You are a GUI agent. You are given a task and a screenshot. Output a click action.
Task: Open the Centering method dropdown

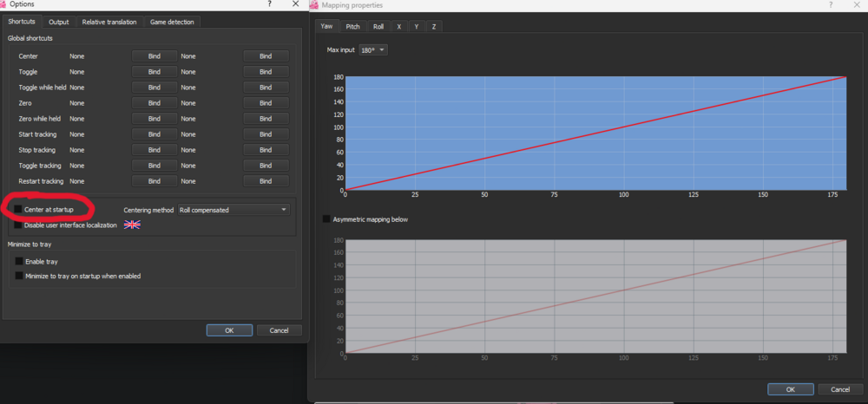coord(233,210)
